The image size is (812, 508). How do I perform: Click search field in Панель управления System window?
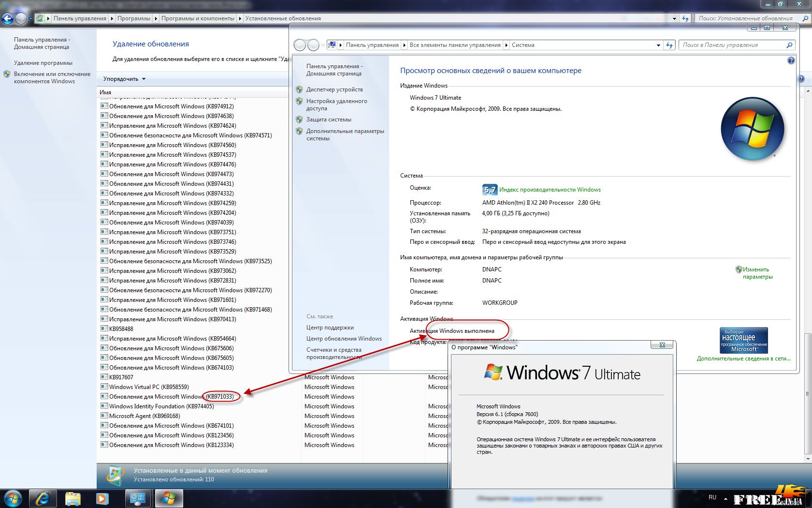[731, 45]
